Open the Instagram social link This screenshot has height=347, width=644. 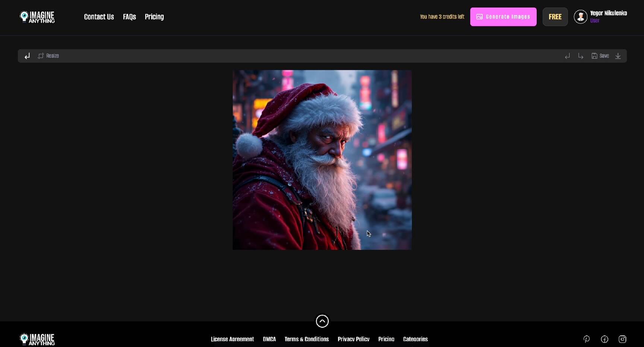(x=622, y=339)
